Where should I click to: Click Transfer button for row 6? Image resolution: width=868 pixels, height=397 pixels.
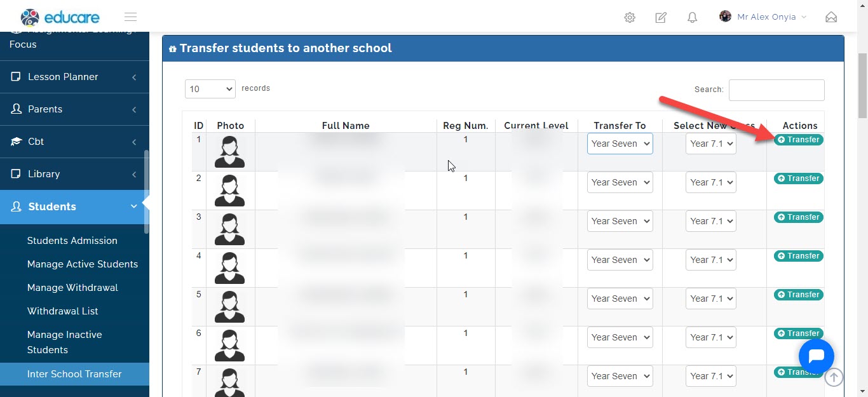(798, 333)
